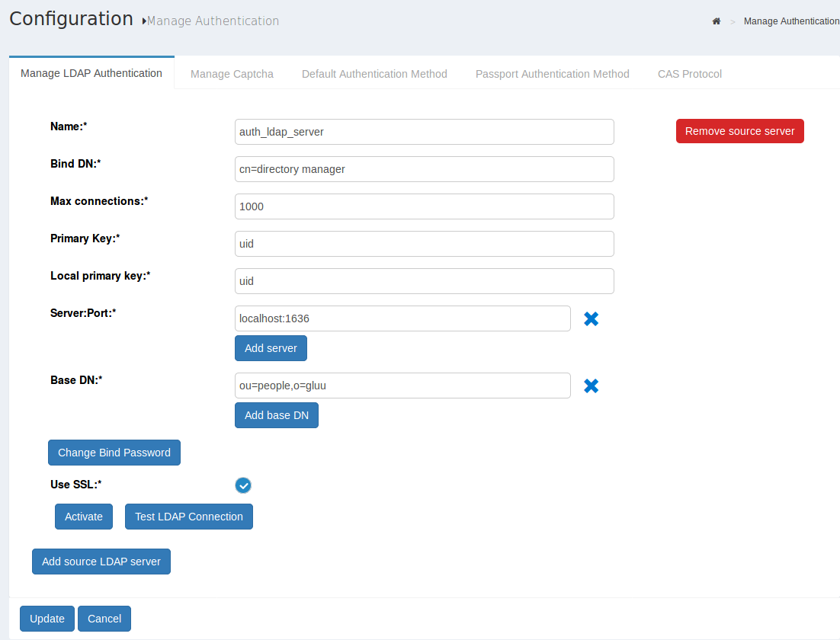Switch to the CAS Protocol tab

coord(689,73)
